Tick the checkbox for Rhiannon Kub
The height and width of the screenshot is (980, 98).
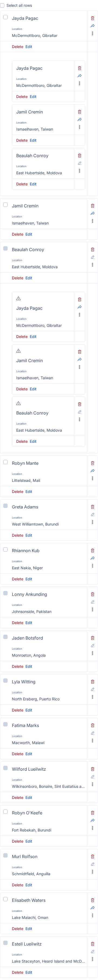click(x=5, y=549)
